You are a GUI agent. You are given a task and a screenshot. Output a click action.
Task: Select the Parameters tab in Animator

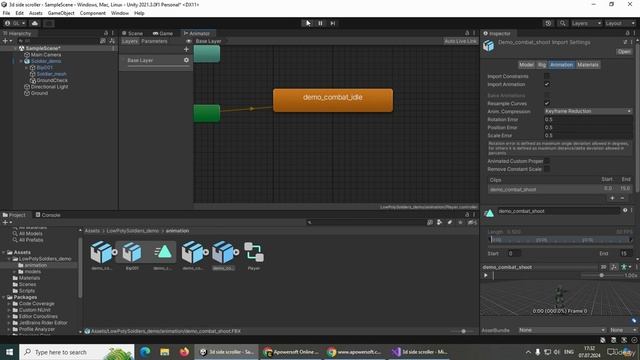pyautogui.click(x=154, y=41)
